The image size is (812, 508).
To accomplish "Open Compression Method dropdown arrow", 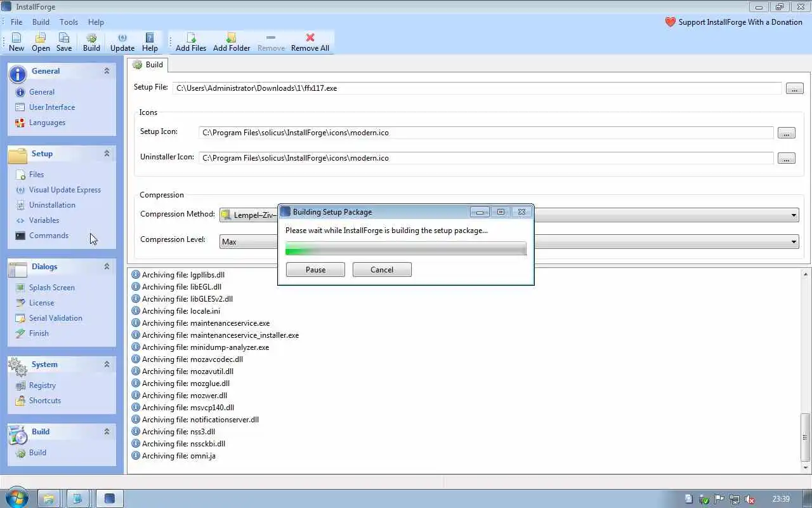I will pos(793,215).
